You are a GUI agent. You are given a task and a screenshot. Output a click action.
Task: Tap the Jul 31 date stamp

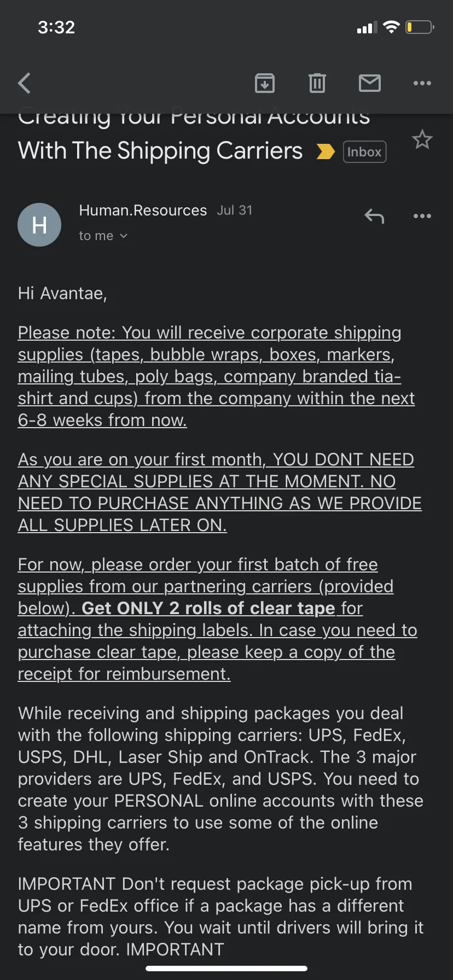235,211
